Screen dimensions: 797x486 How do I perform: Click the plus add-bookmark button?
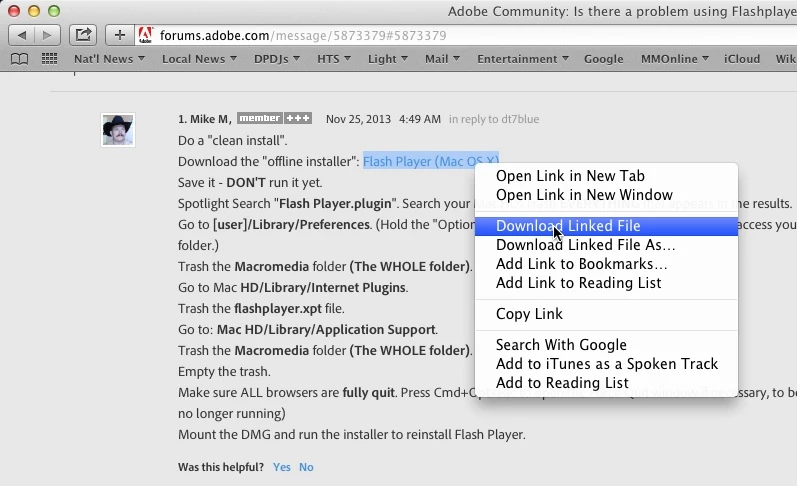point(119,35)
